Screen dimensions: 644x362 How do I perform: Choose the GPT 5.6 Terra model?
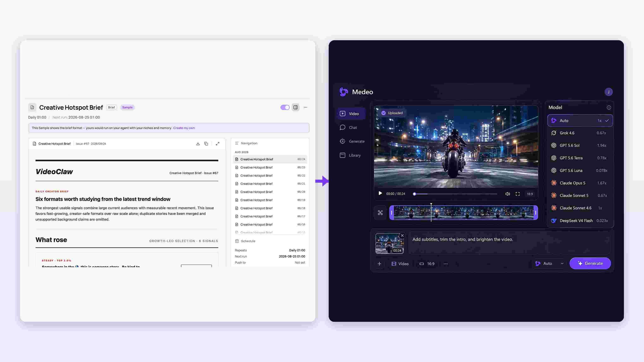tap(580, 158)
